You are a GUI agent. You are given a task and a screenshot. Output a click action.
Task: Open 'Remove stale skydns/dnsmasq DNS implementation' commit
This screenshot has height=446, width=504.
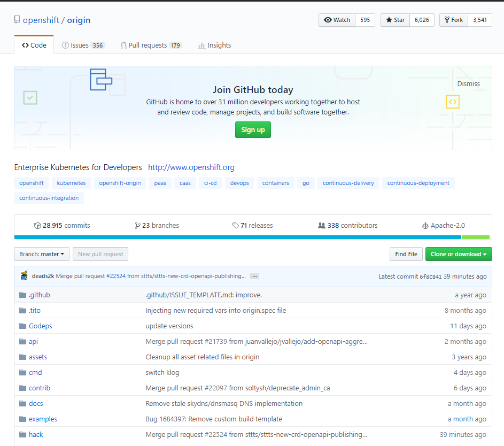click(x=224, y=404)
